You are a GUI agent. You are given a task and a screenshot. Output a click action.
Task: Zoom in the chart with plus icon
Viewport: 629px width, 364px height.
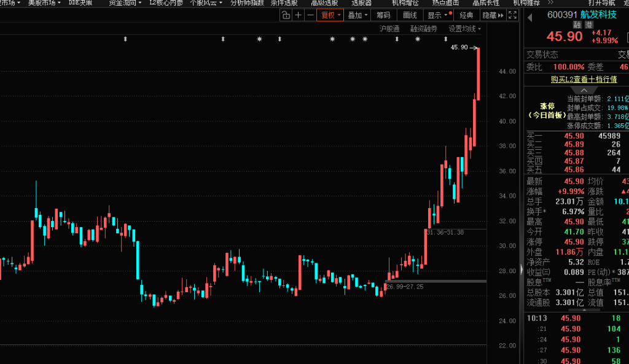299,15
